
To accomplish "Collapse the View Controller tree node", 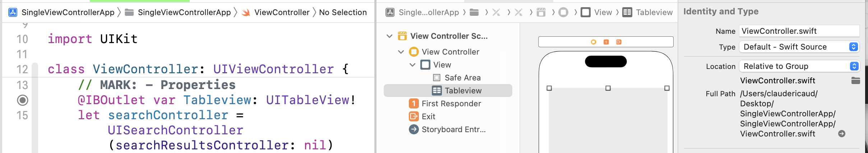I will pos(401,52).
